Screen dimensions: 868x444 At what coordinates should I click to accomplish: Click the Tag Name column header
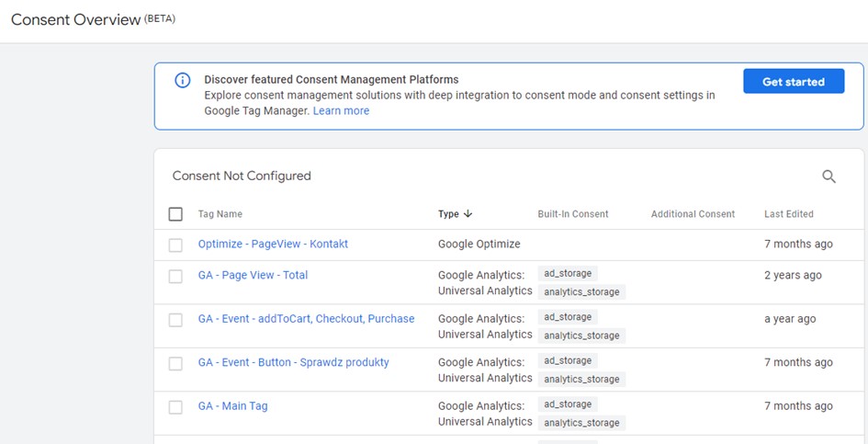pos(220,214)
